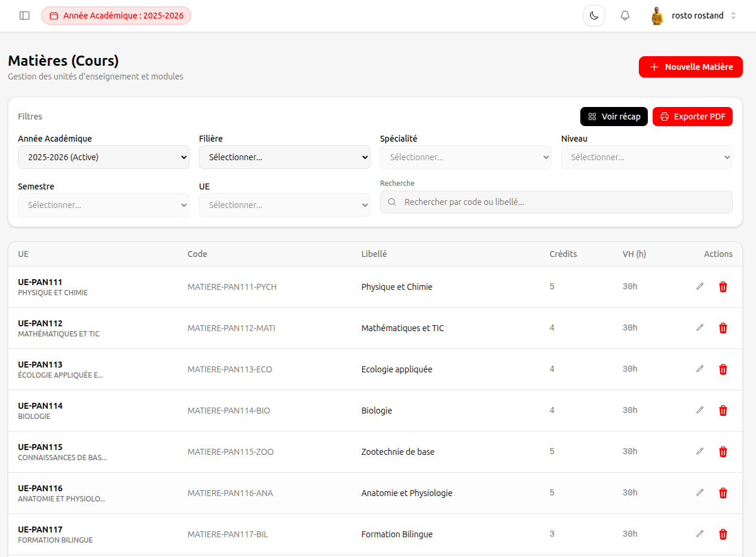This screenshot has height=557, width=756.
Task: Delete the Formation Bilingue row
Action: (723, 534)
